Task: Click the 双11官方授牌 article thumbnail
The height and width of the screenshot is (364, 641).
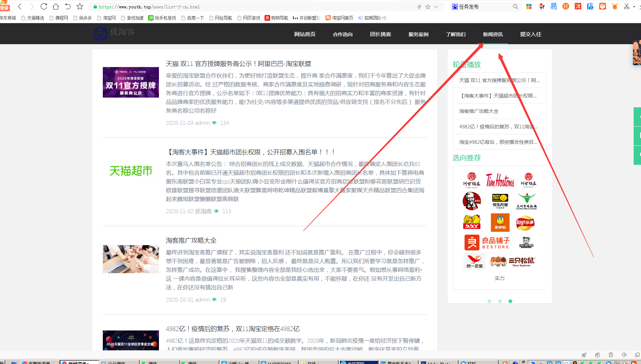Action: 131,82
